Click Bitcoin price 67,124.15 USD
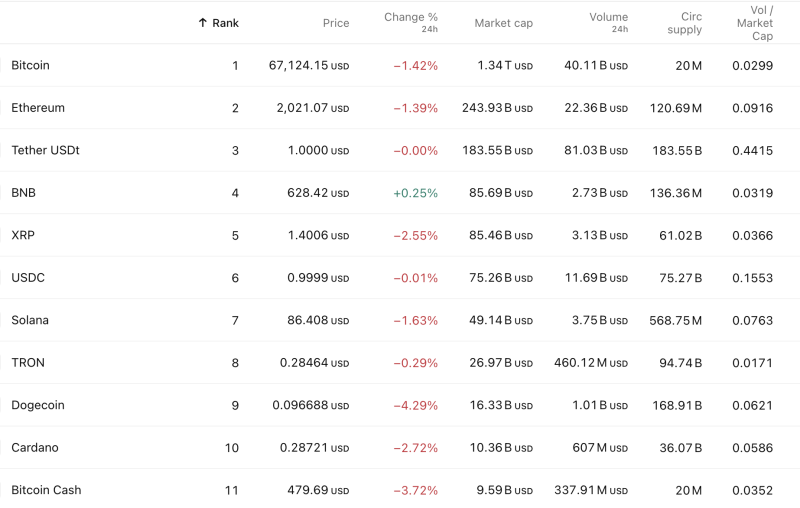 coord(309,65)
